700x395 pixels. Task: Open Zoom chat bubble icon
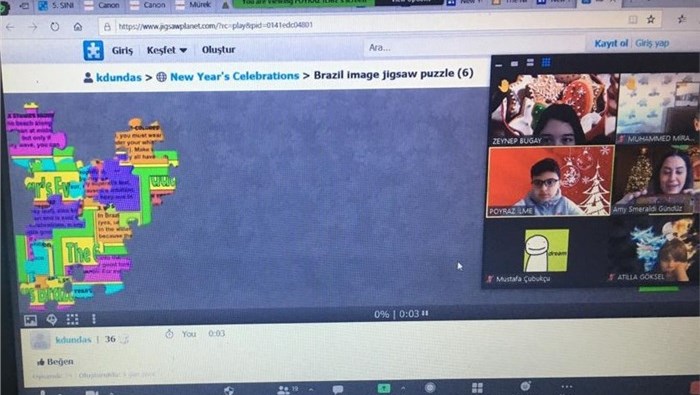click(x=338, y=390)
